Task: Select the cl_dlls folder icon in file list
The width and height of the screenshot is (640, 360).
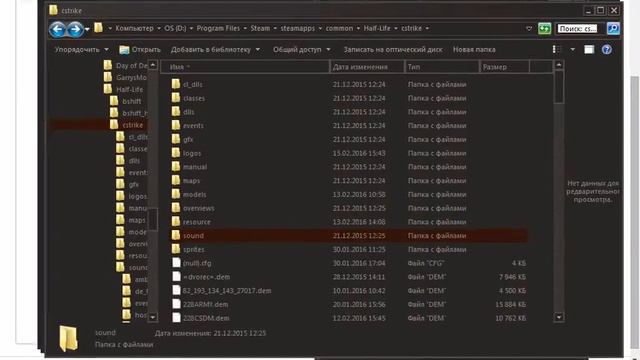Action: (176, 84)
